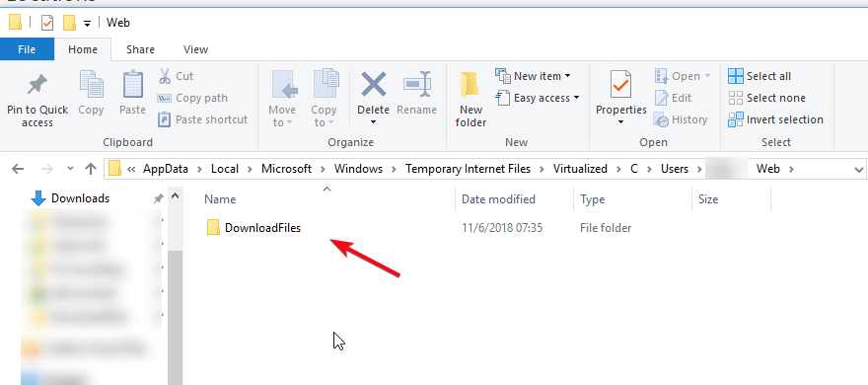The image size is (868, 385).
Task: Click Users in the address path
Action: [675, 169]
